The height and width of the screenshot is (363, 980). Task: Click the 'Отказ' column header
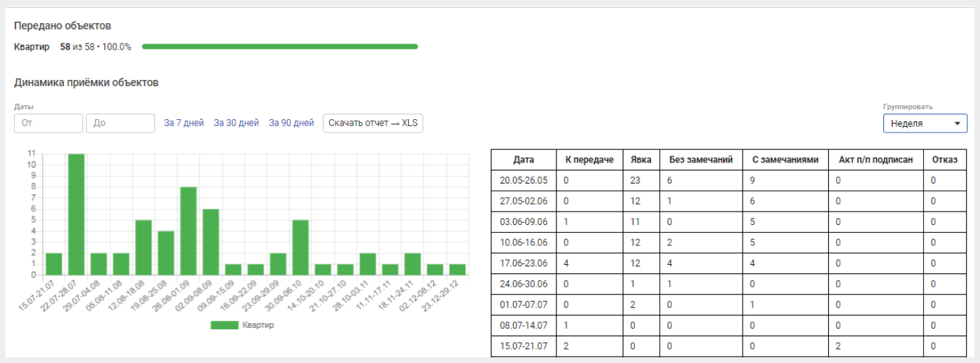pyautogui.click(x=944, y=160)
